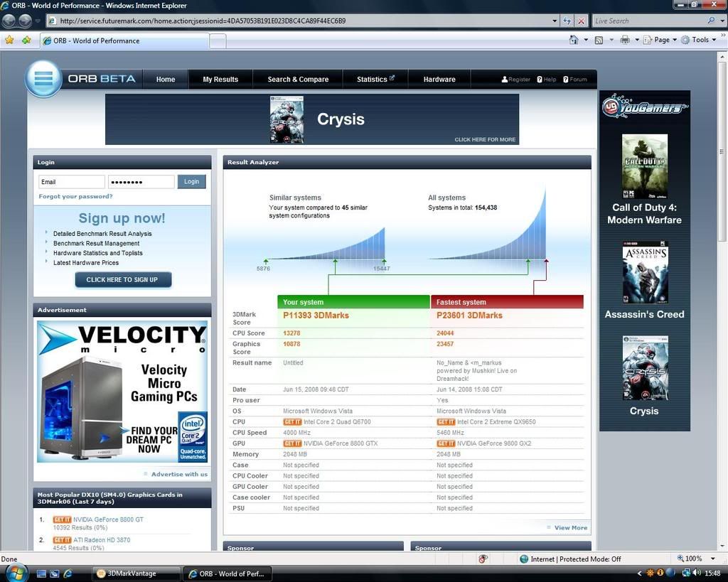Click CLICK HERE TO SIGN UP button
This screenshot has height=582, width=728.
point(123,279)
